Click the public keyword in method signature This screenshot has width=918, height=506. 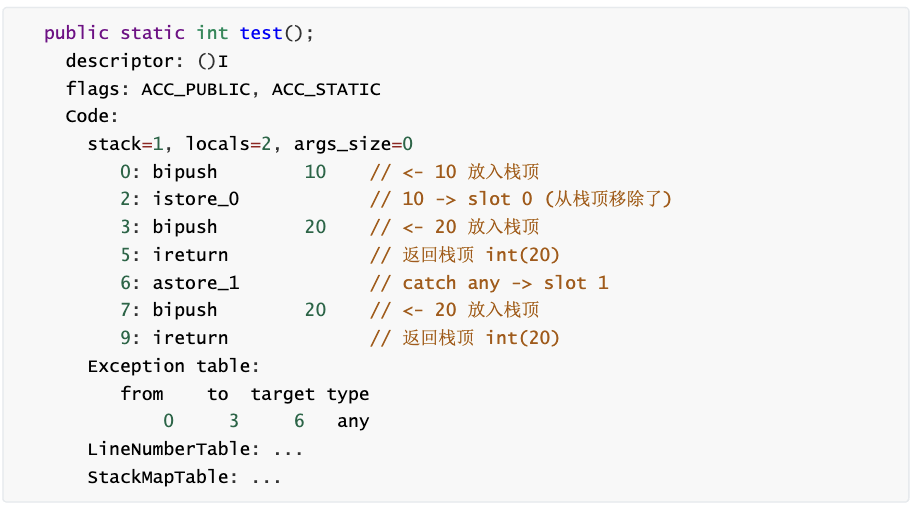coord(76,33)
